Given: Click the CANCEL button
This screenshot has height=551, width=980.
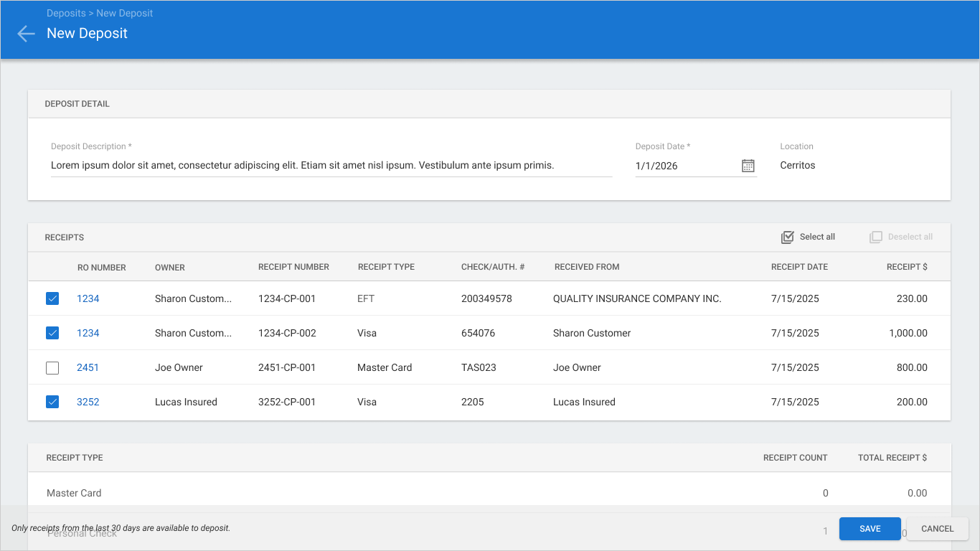Looking at the screenshot, I should [938, 529].
